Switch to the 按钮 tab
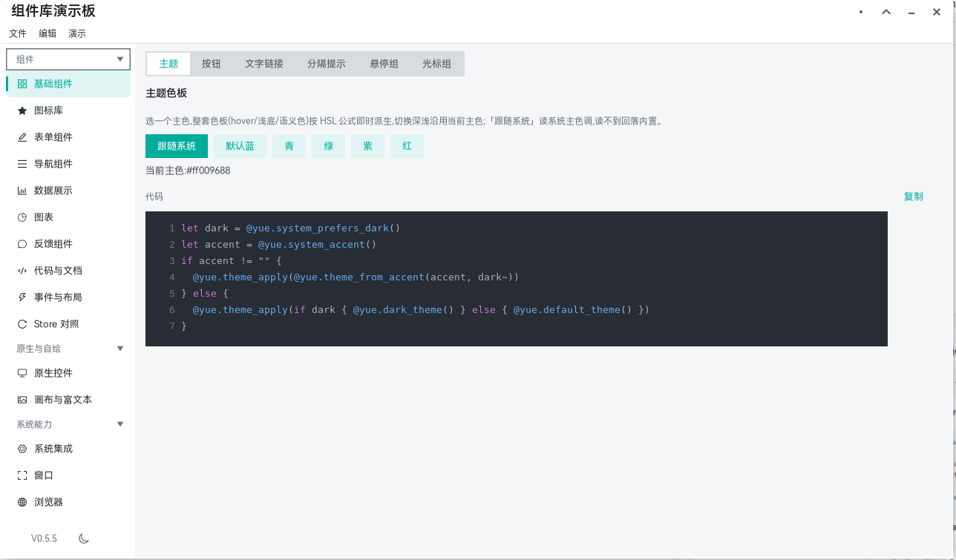This screenshot has width=956, height=560. (x=212, y=64)
